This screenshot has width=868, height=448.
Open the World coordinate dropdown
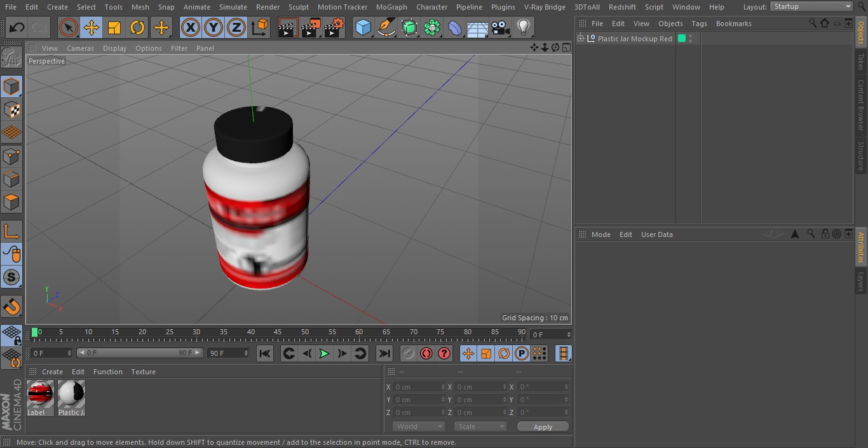pyautogui.click(x=419, y=426)
